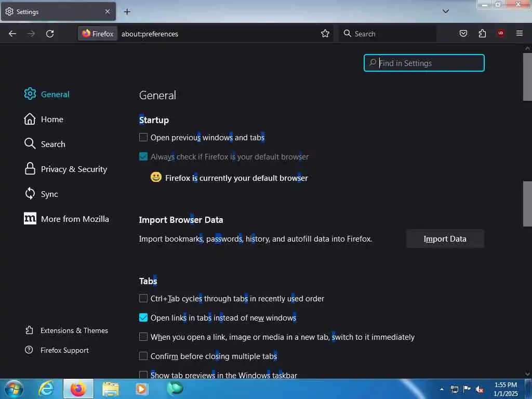The width and height of the screenshot is (532, 399).
Task: Open Extensions & Themes link
Action: point(67,330)
